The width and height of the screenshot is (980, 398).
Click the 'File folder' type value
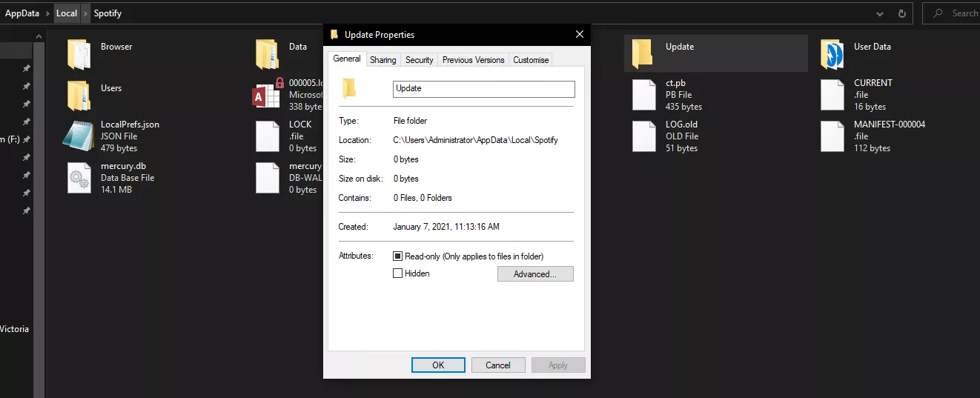point(410,120)
